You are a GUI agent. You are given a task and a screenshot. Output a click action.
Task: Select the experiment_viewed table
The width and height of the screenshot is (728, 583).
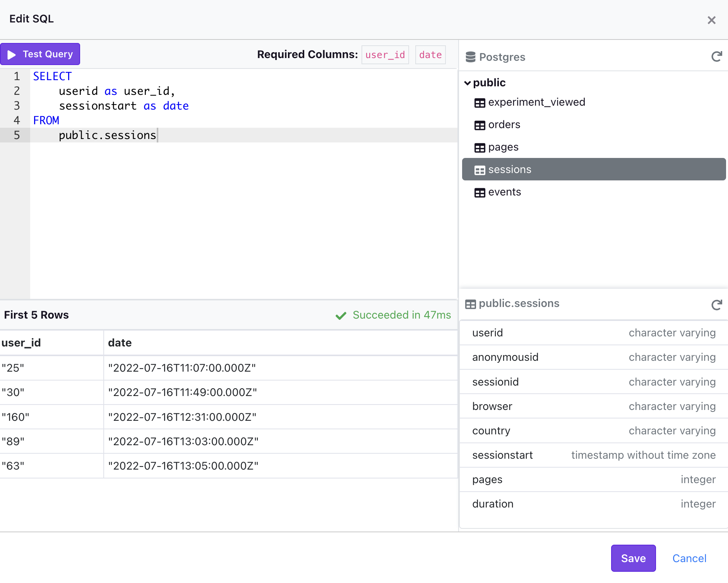coord(594,103)
